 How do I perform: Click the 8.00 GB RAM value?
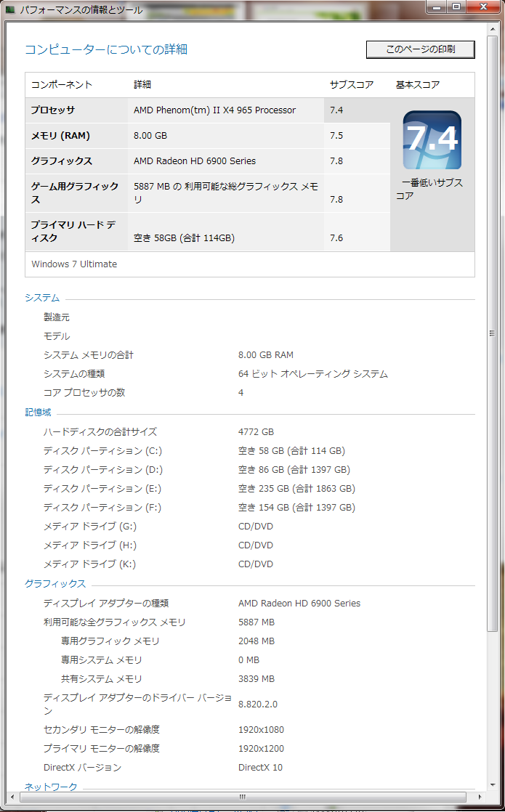click(266, 355)
